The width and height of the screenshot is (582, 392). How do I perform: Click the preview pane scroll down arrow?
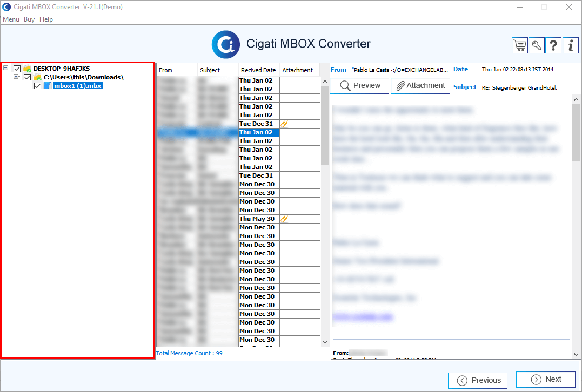[x=576, y=355]
